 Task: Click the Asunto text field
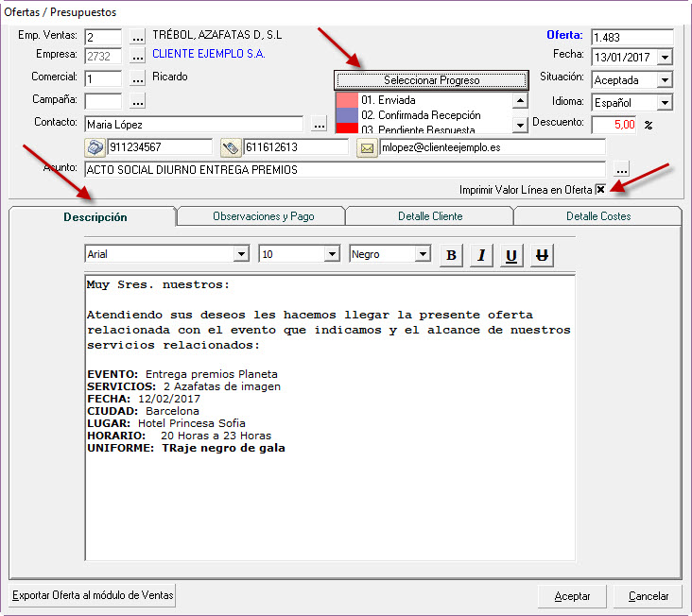[x=345, y=170]
